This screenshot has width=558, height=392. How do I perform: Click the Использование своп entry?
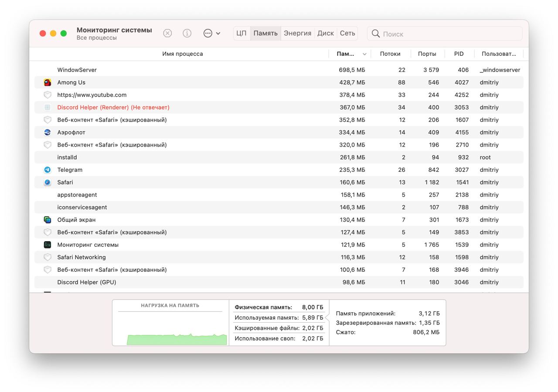click(279, 338)
